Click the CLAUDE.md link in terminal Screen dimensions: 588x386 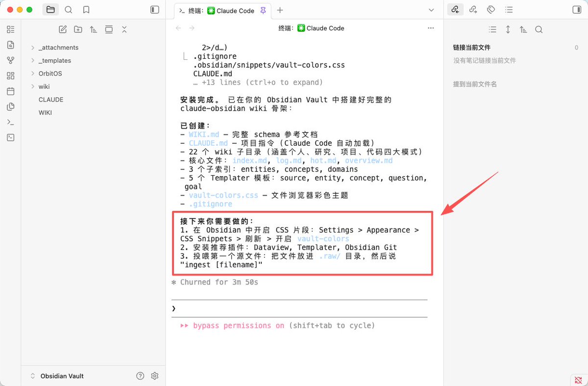click(208, 143)
